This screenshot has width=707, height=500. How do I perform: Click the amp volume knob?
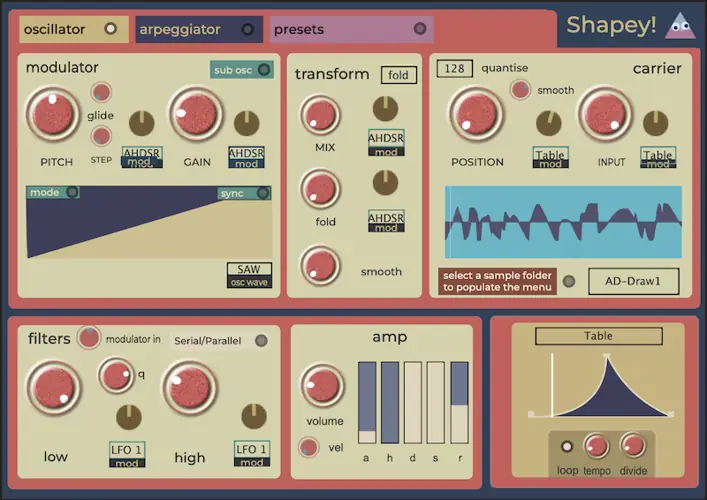coord(321,386)
